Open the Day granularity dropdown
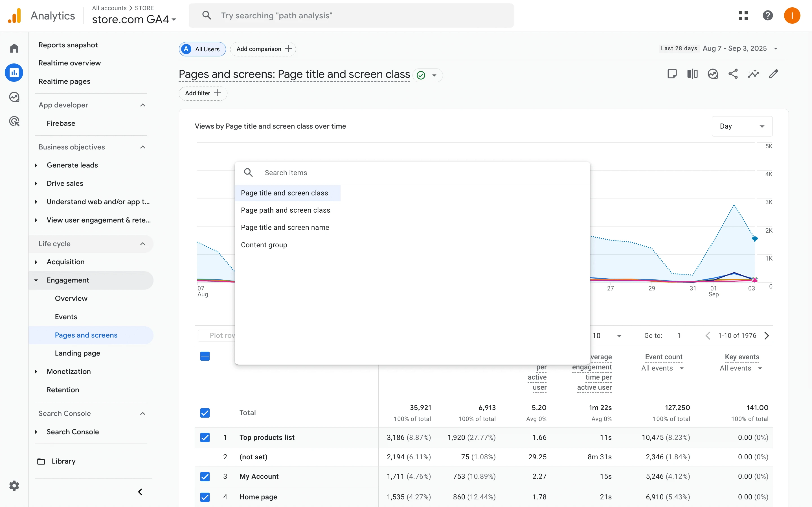 click(742, 126)
